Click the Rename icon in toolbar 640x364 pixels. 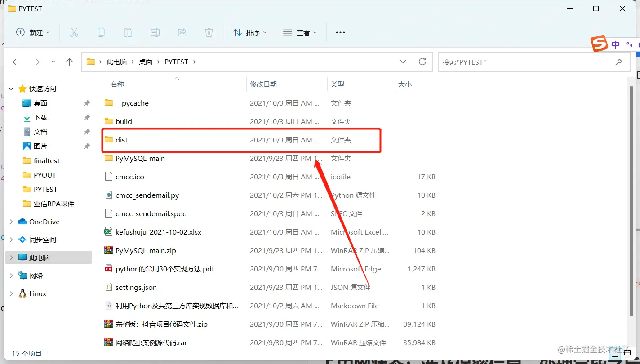(155, 32)
